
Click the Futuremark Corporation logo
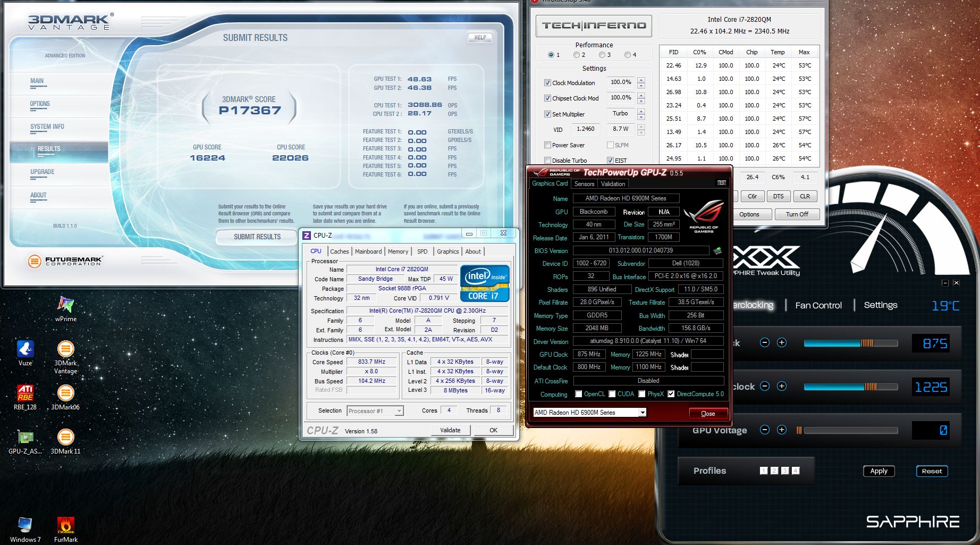tap(65, 261)
